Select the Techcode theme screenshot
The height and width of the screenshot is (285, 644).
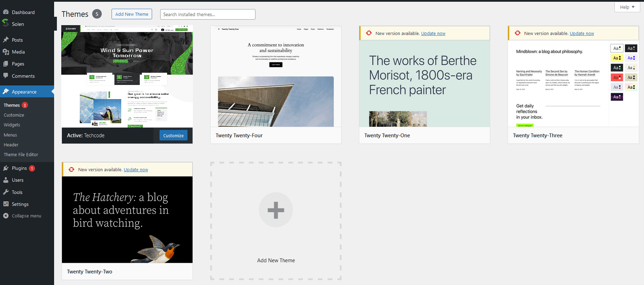[x=127, y=77]
